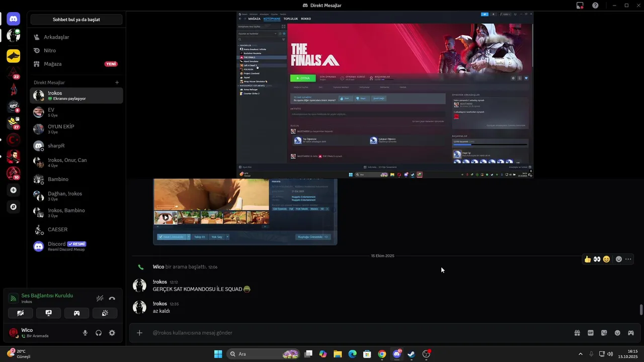
Task: Click the chat scrollbar thumb
Action: click(641, 310)
